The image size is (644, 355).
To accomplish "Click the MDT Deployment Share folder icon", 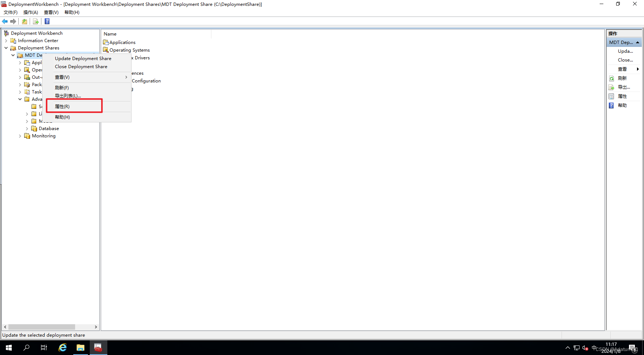I will point(20,55).
